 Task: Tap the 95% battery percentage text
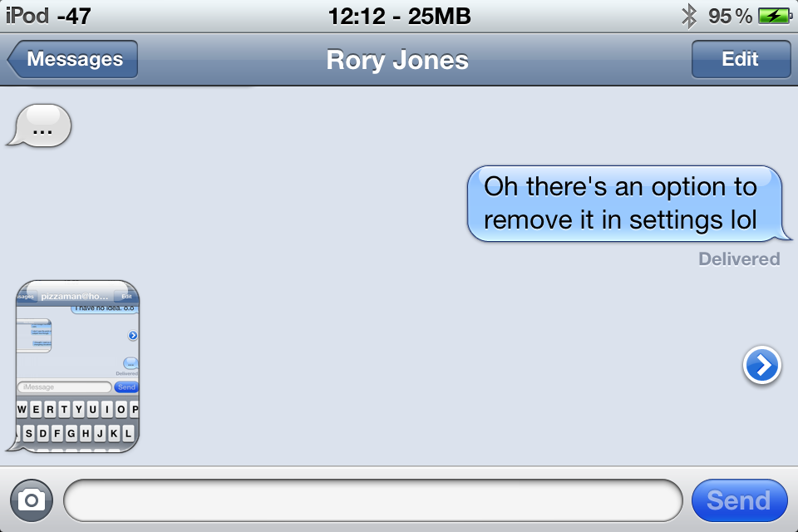click(x=730, y=17)
